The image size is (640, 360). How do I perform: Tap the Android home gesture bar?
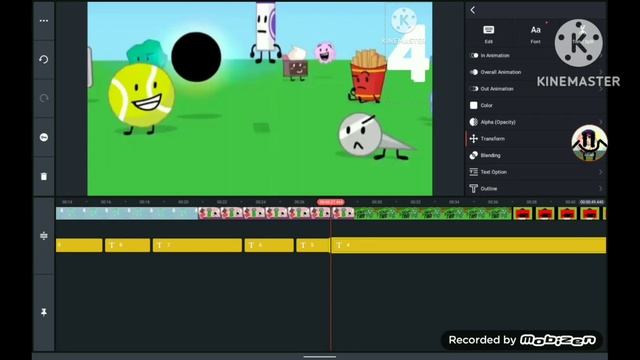click(x=320, y=357)
